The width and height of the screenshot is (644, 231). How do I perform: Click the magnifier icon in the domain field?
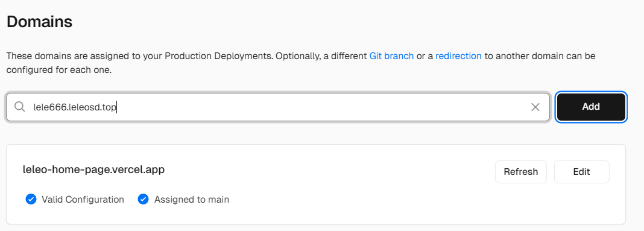(20, 107)
